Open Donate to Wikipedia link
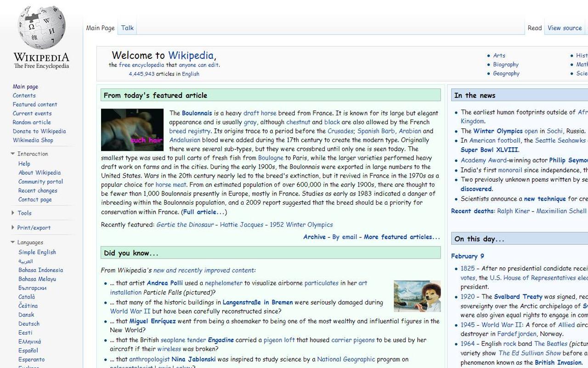 39,132
